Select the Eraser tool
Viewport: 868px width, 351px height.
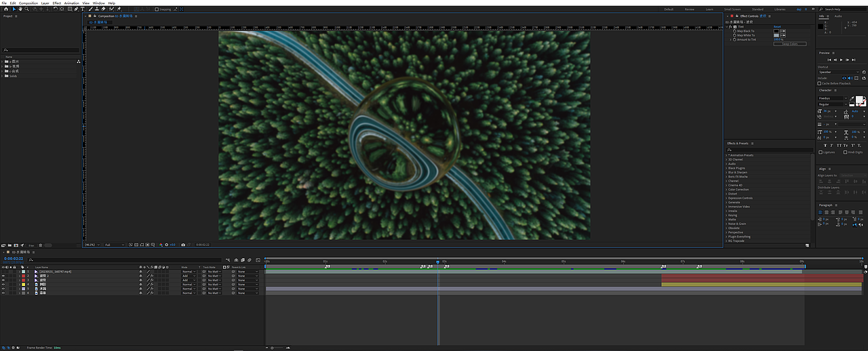103,9
